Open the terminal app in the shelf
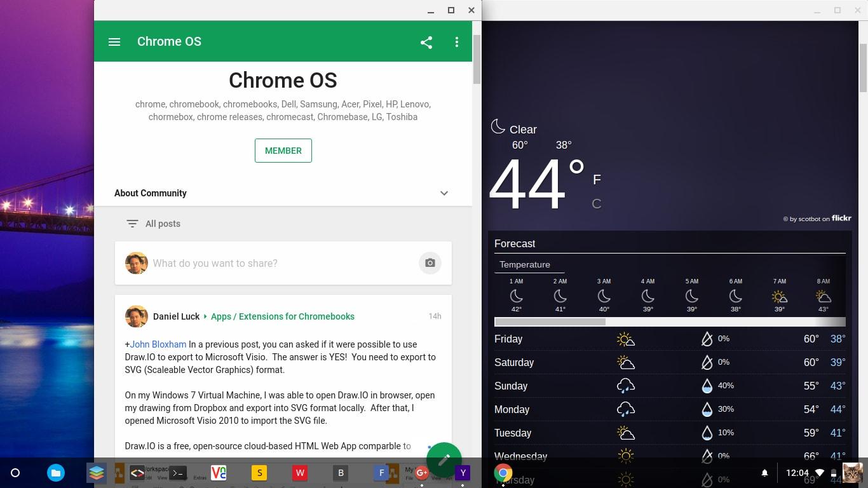Image resolution: width=868 pixels, height=488 pixels. click(x=178, y=473)
